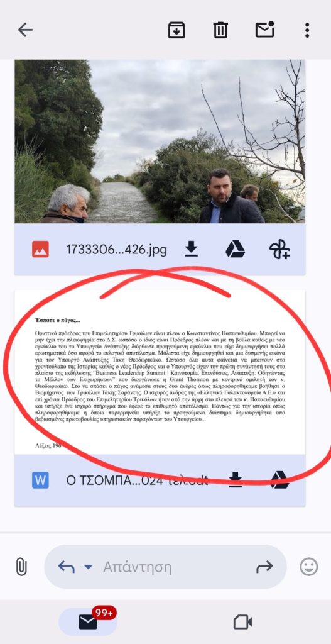Expand the reply type dropdown arrow
This screenshot has height=644, width=331.
click(x=88, y=567)
